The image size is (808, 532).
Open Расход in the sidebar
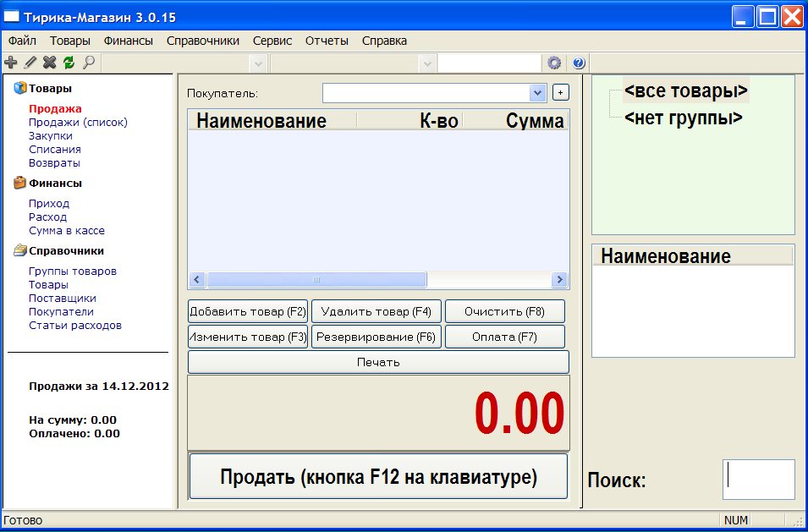(x=48, y=217)
